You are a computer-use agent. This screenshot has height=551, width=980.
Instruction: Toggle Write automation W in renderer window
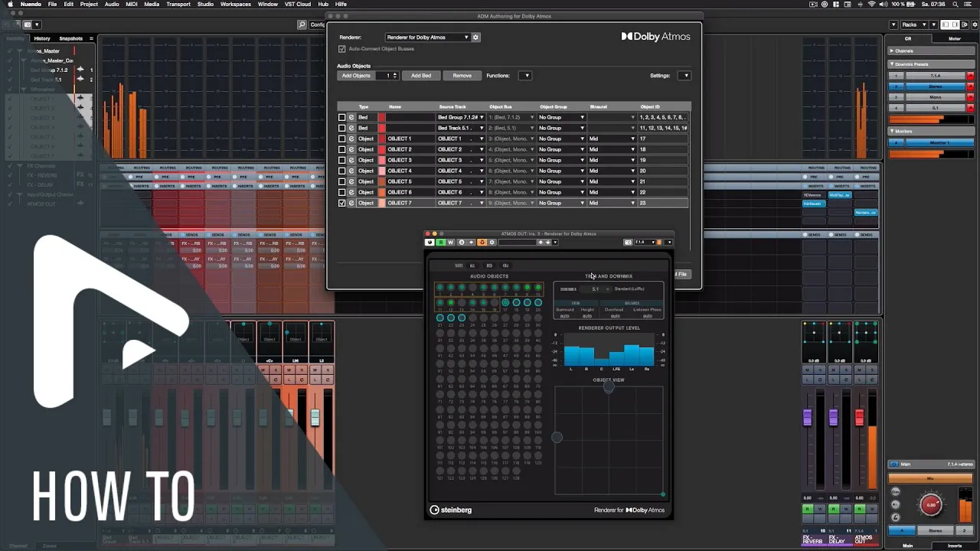tap(450, 243)
